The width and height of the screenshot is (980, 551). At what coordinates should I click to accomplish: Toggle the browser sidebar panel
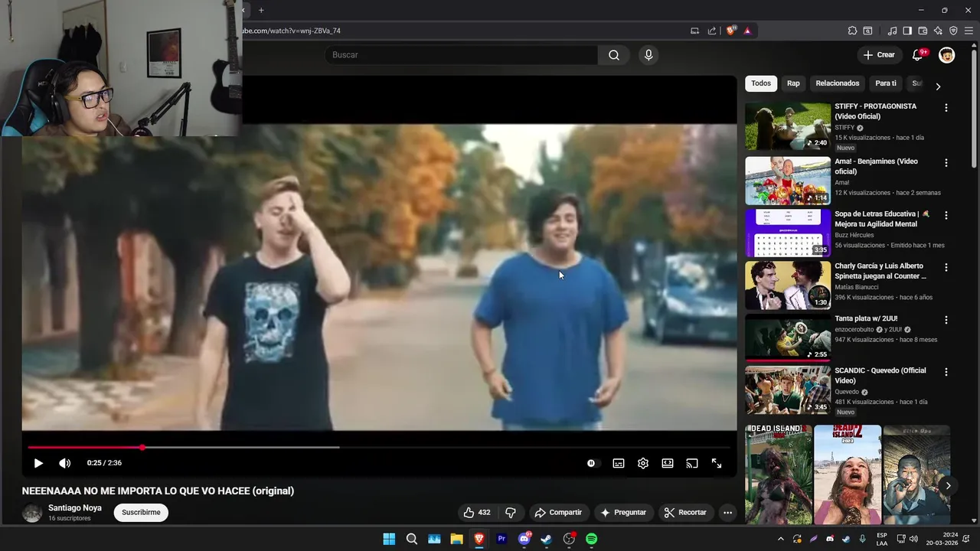[907, 31]
